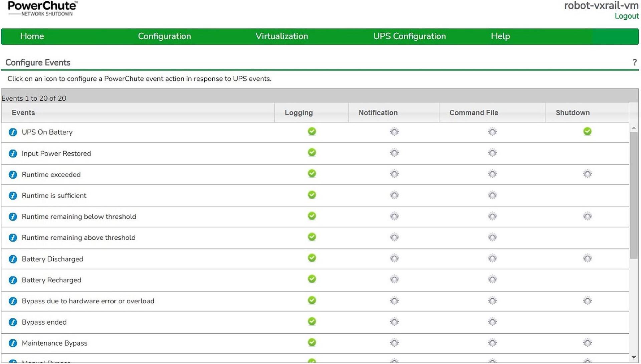
Task: Click the Logout link
Action: (x=627, y=16)
